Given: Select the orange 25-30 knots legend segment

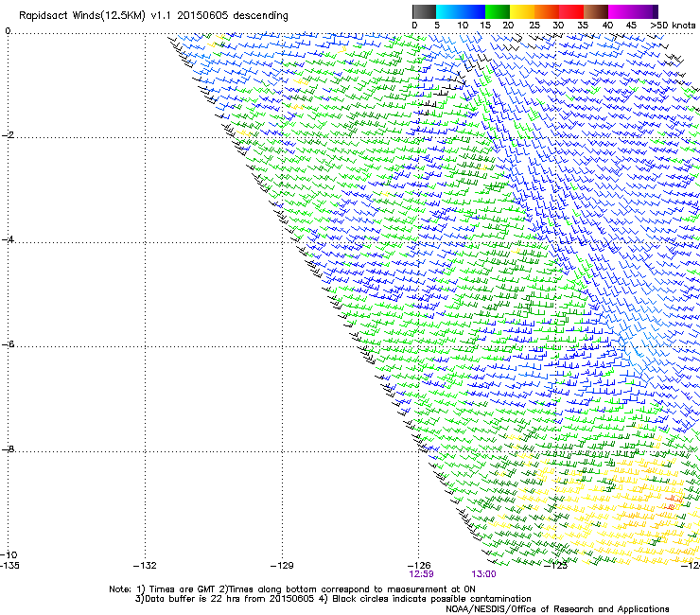Looking at the screenshot, I should pos(547,11).
